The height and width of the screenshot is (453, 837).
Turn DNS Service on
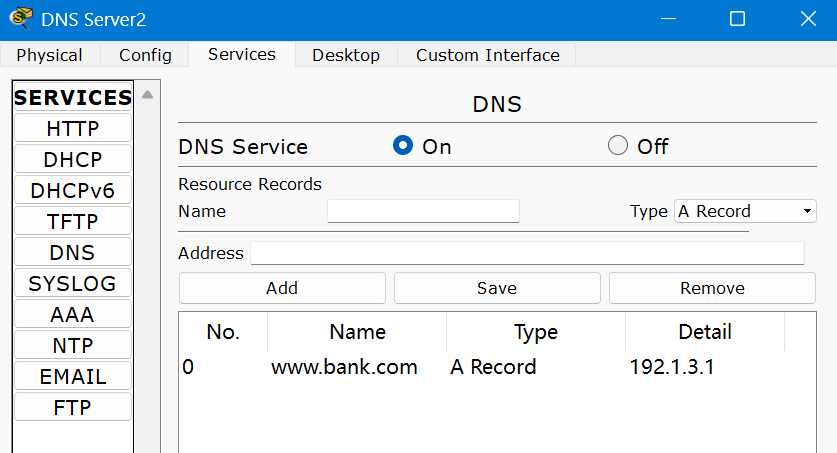click(x=403, y=146)
